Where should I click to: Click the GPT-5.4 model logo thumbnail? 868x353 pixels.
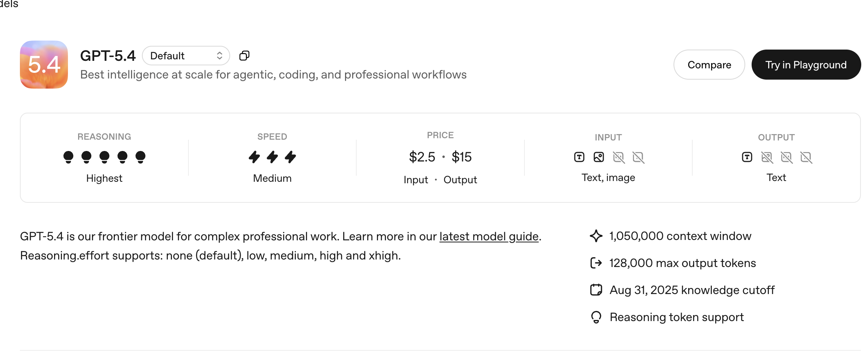click(44, 65)
